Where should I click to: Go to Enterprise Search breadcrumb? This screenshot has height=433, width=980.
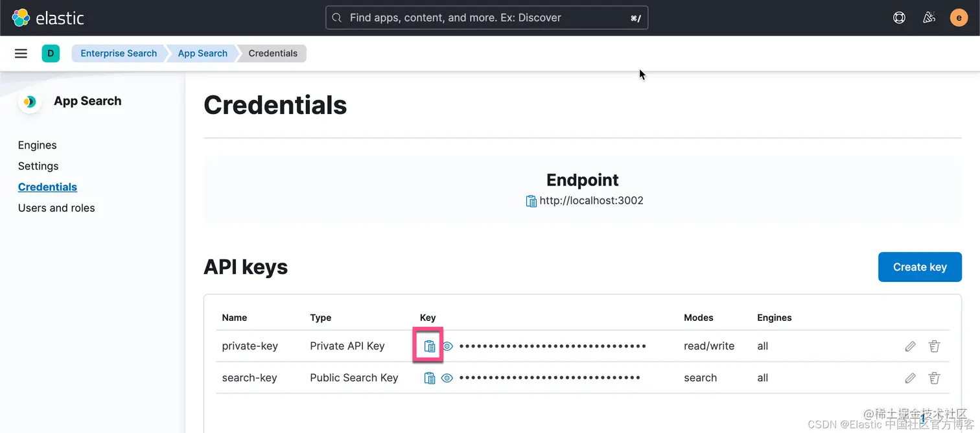pos(119,53)
